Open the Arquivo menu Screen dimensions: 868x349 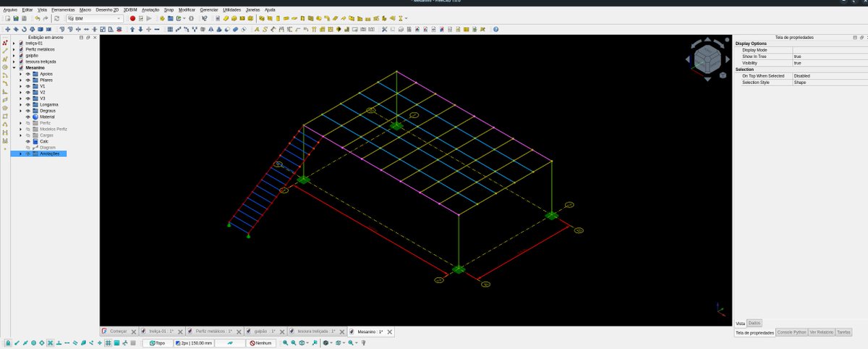click(x=11, y=9)
